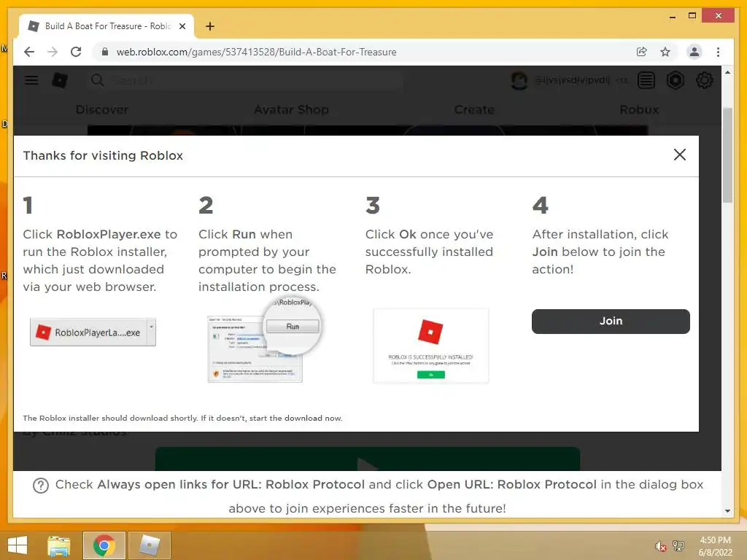
Task: Click the RobloxPlayerLauncher.exe download image
Action: (93, 332)
